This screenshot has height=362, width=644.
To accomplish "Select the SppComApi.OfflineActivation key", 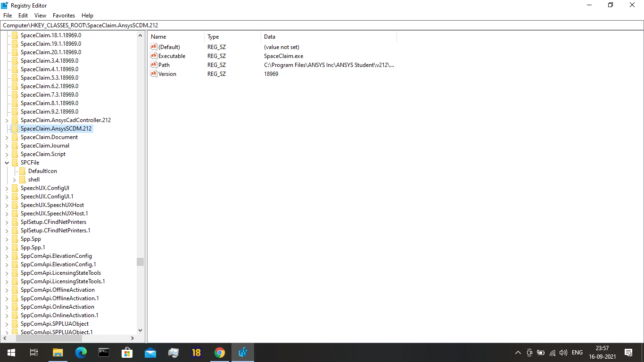I will (x=58, y=290).
